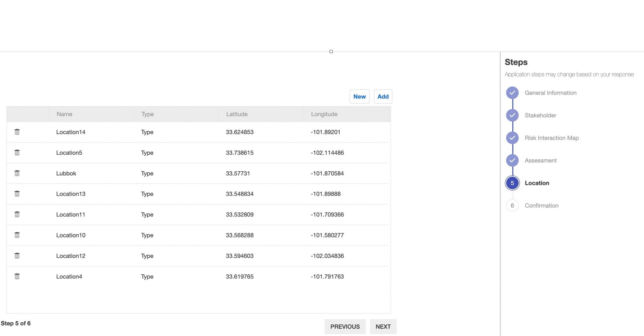Proceed with the NEXT button
644x336 pixels.
click(x=383, y=327)
